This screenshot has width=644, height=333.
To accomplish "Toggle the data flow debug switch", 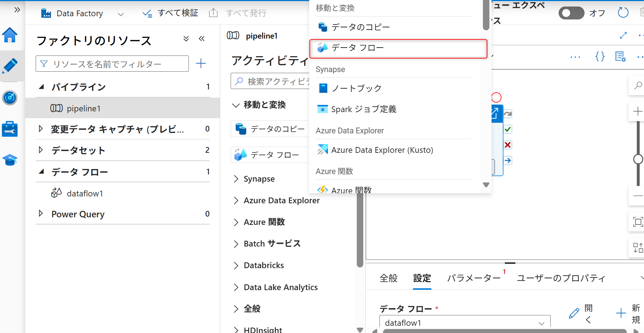I will pos(571,13).
